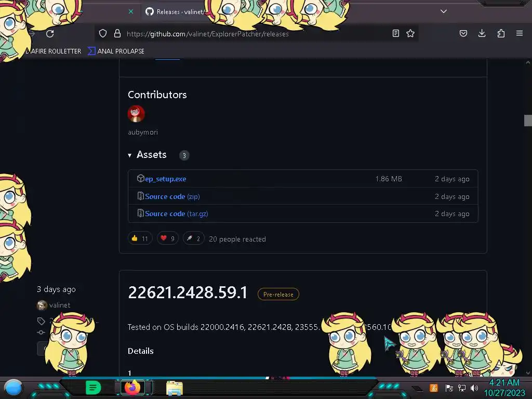Download Source code (zip)
This screenshot has width=532, height=399.
(172, 196)
